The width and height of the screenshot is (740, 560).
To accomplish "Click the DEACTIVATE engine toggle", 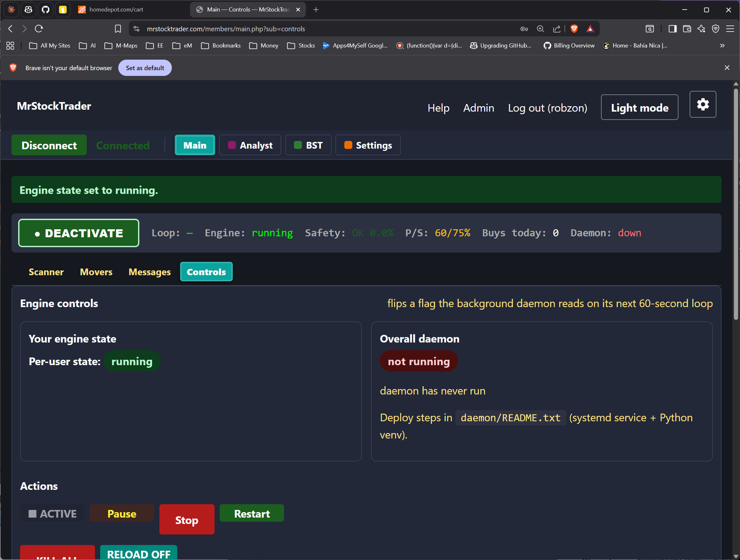I will click(x=79, y=233).
